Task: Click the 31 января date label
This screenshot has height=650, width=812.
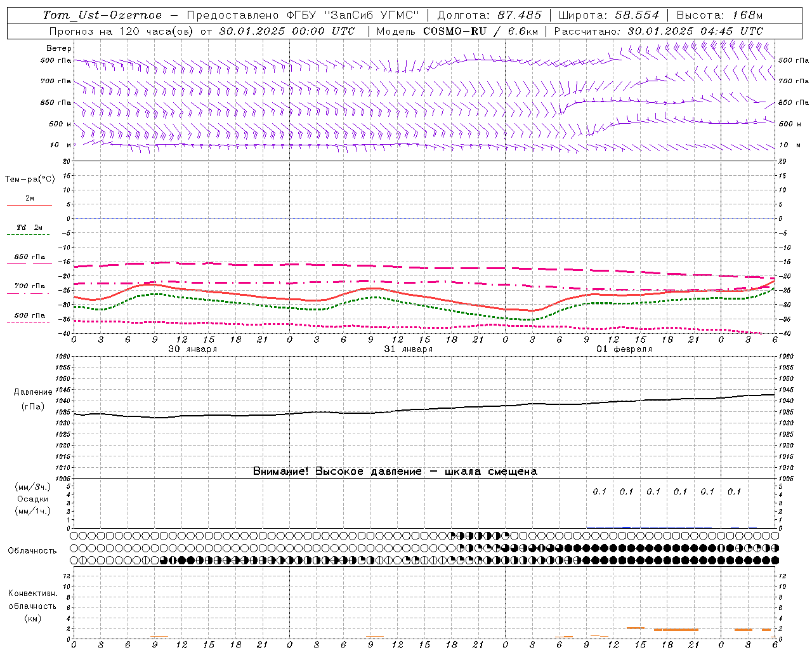Action: coord(408,349)
